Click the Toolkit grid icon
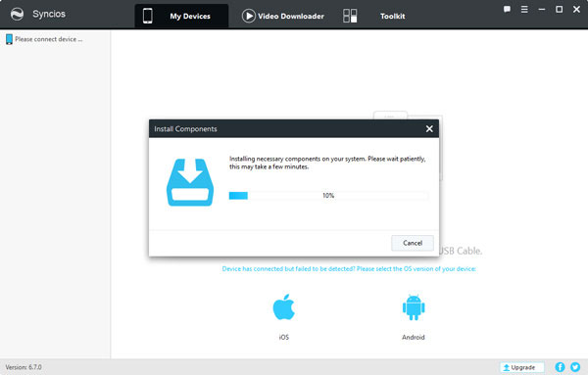This screenshot has height=375, width=588. pos(350,16)
